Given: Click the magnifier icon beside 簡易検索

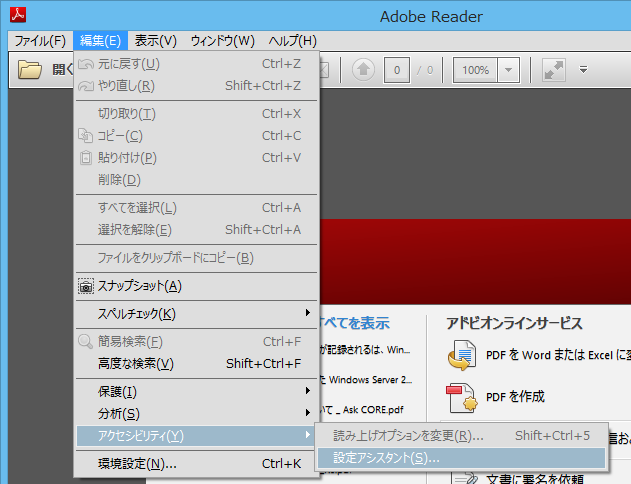Looking at the screenshot, I should coord(85,342).
